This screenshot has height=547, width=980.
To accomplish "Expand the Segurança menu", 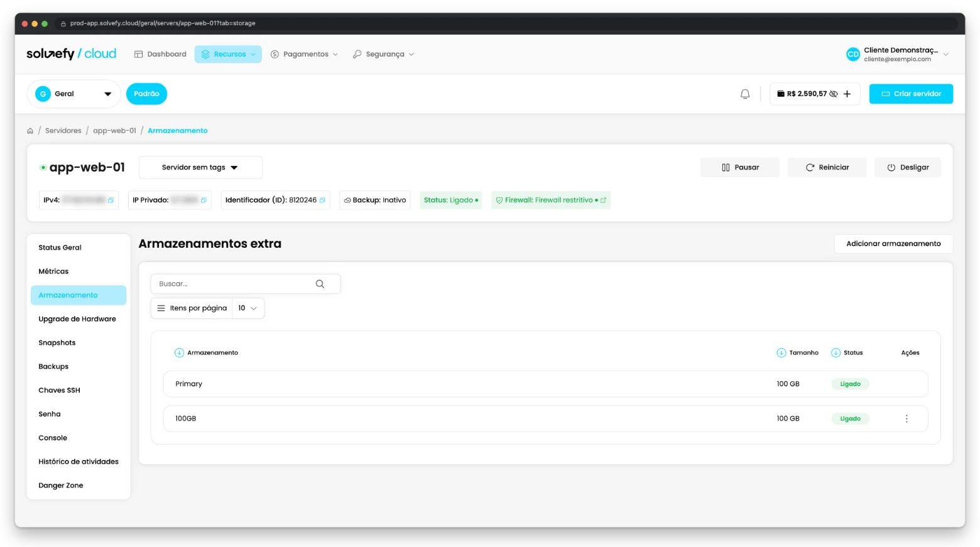I will pos(383,54).
